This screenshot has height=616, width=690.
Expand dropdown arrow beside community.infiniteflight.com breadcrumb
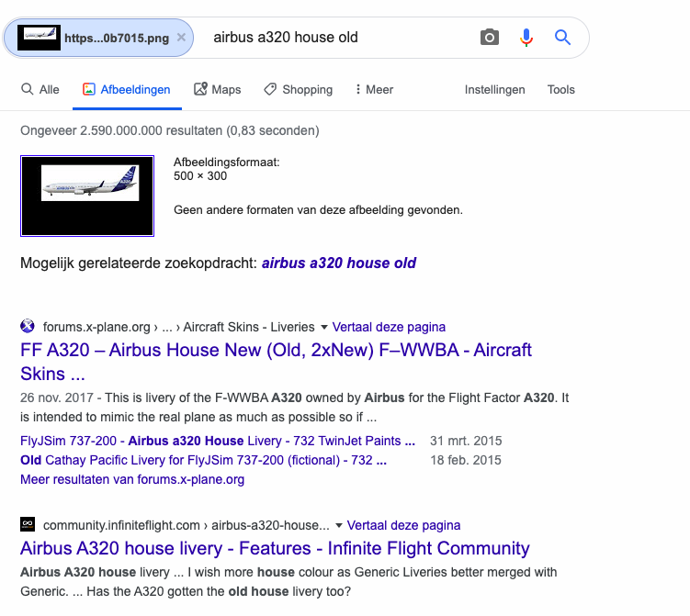click(339, 525)
